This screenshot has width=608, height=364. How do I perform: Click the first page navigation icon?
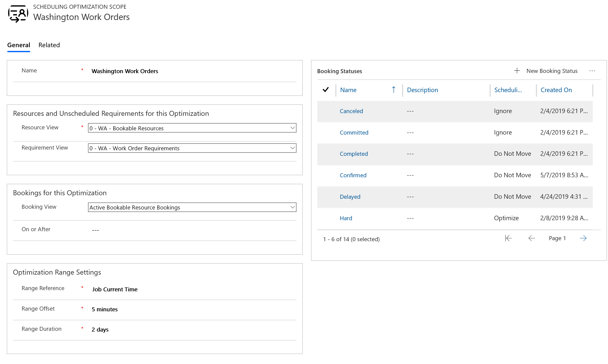tap(508, 238)
